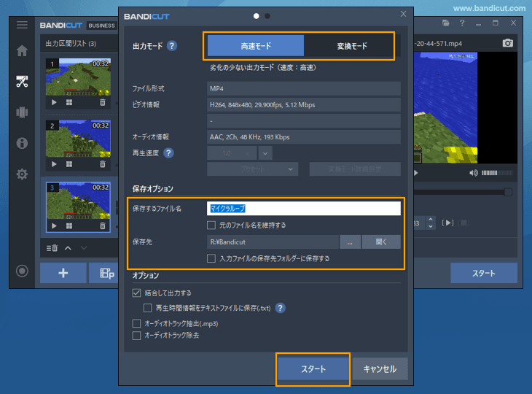Click the grid icon of segment 1
The width and height of the screenshot is (532, 394).
[x=69, y=102]
